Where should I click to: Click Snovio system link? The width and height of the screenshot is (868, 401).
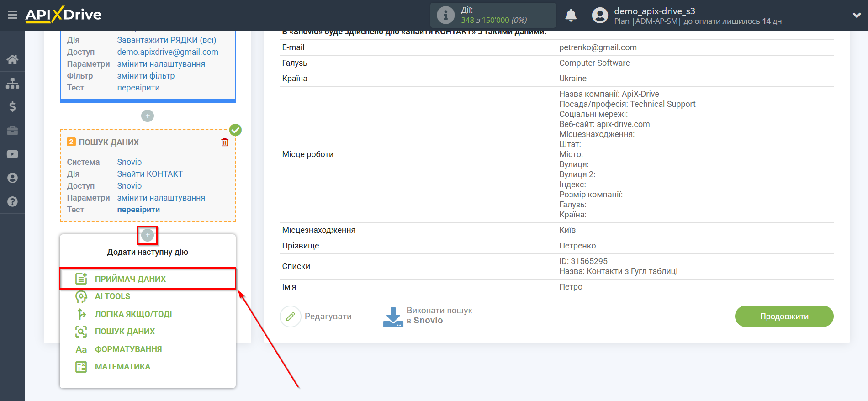pyautogui.click(x=129, y=162)
